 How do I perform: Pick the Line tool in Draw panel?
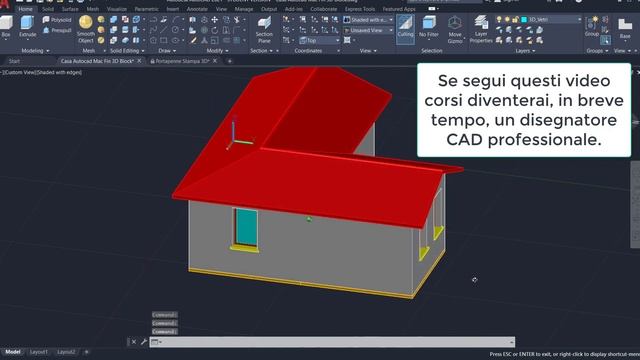click(x=164, y=30)
